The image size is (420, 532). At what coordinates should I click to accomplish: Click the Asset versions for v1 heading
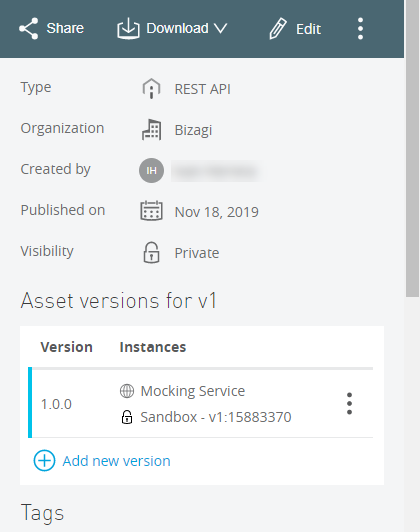click(x=119, y=301)
